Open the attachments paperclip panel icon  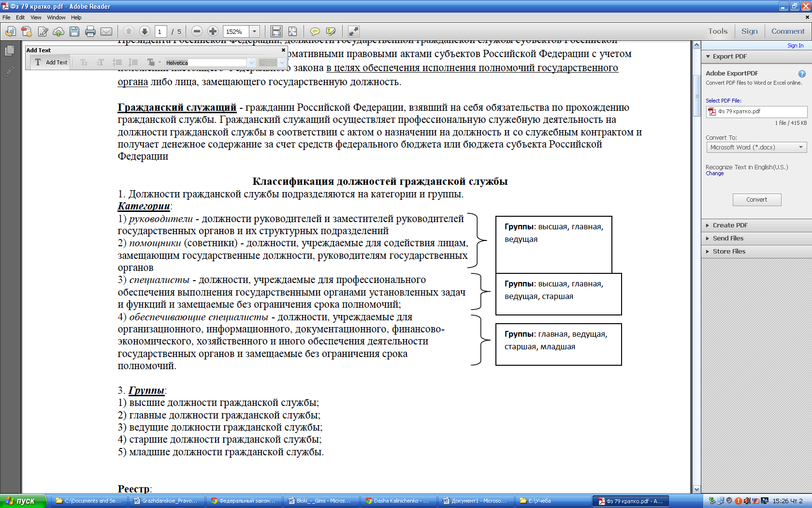click(x=9, y=71)
